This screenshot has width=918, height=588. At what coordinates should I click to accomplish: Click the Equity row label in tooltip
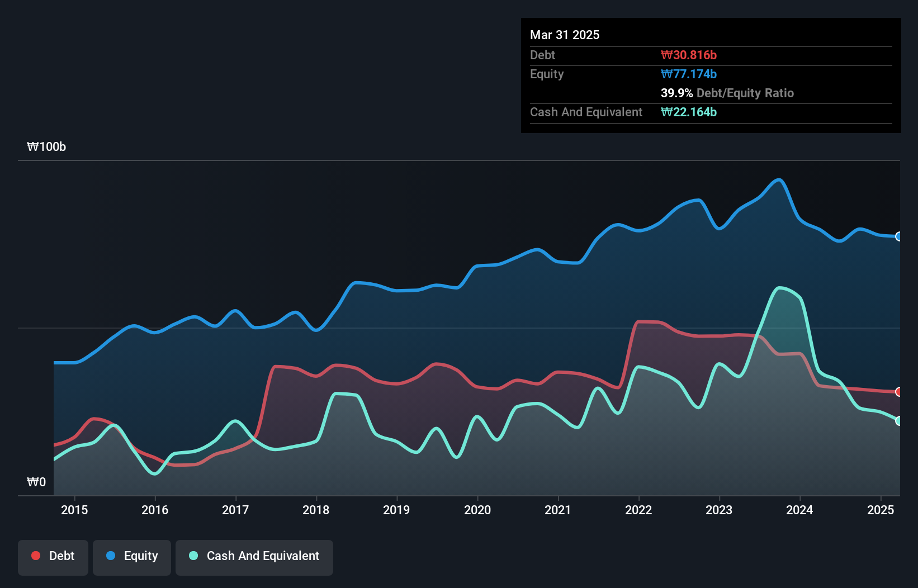coord(547,74)
